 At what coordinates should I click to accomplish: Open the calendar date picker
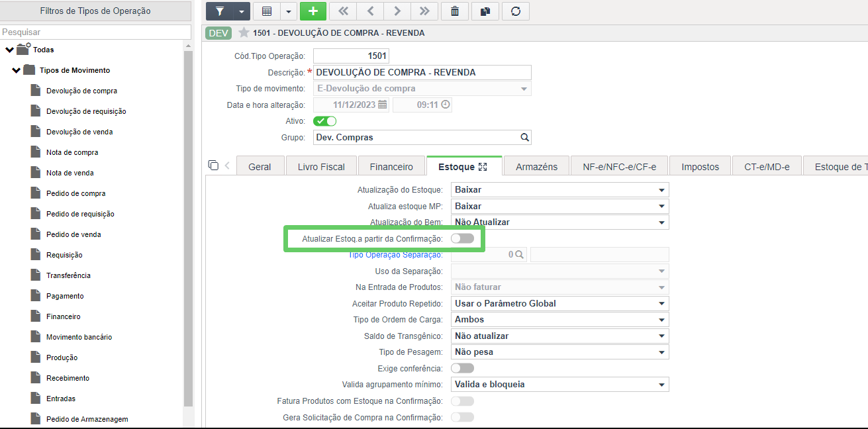pyautogui.click(x=383, y=105)
